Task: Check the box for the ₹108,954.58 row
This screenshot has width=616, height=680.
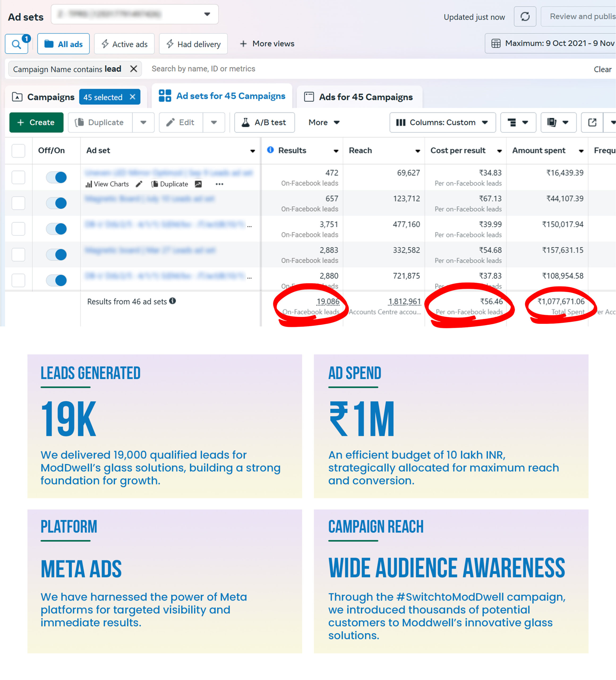Action: click(18, 280)
